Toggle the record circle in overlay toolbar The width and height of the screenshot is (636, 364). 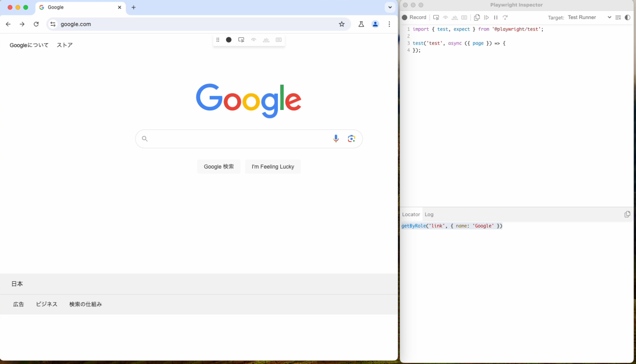pyautogui.click(x=229, y=40)
